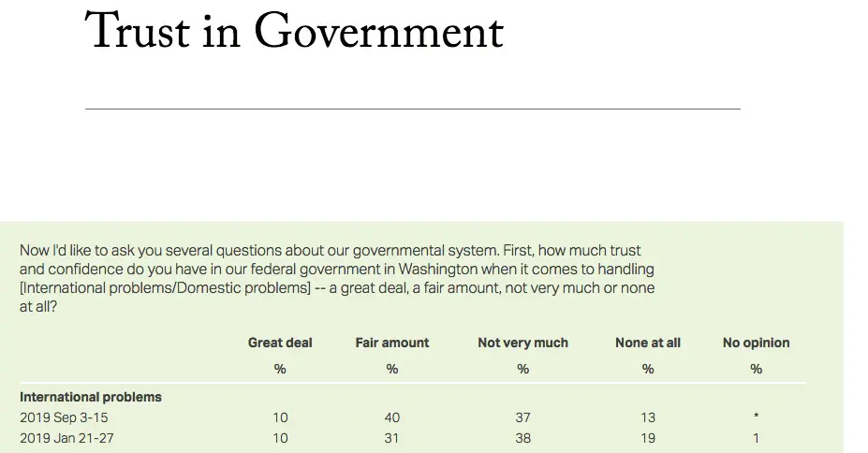Click the Fair amount value 40 for Sep 2019
868x453 pixels.
[392, 417]
